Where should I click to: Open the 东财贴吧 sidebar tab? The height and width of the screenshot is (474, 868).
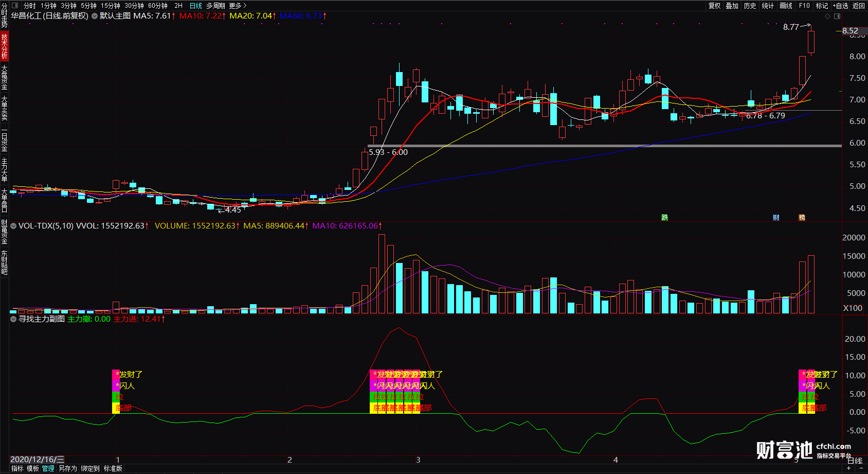click(4, 262)
